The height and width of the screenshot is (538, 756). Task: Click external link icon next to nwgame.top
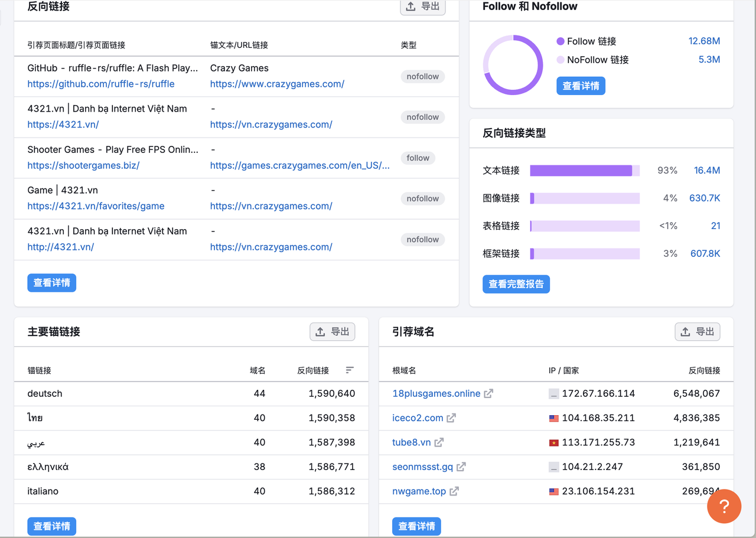[x=454, y=491]
